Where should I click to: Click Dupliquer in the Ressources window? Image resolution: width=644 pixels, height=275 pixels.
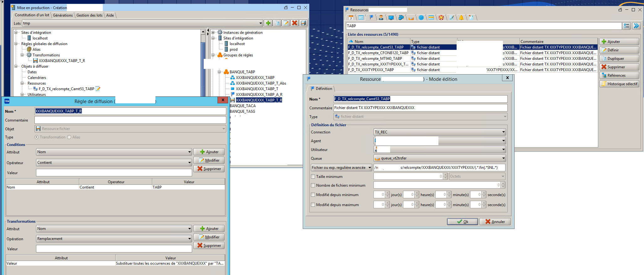pos(619,59)
